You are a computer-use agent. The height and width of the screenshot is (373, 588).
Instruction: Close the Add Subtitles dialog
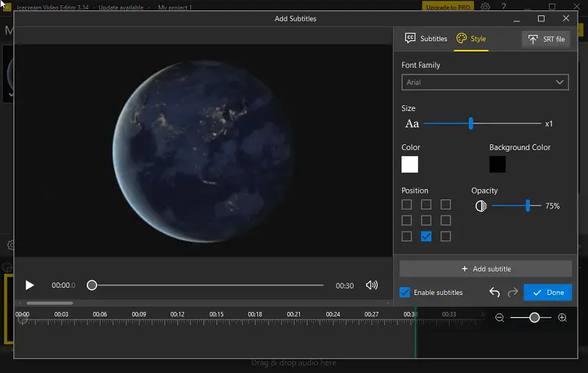pyautogui.click(x=566, y=18)
